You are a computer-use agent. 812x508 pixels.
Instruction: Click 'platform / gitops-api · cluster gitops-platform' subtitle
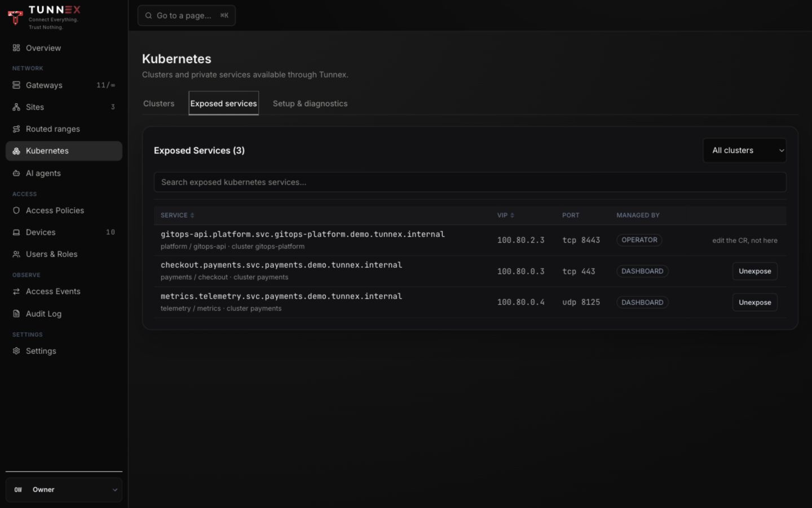(232, 247)
